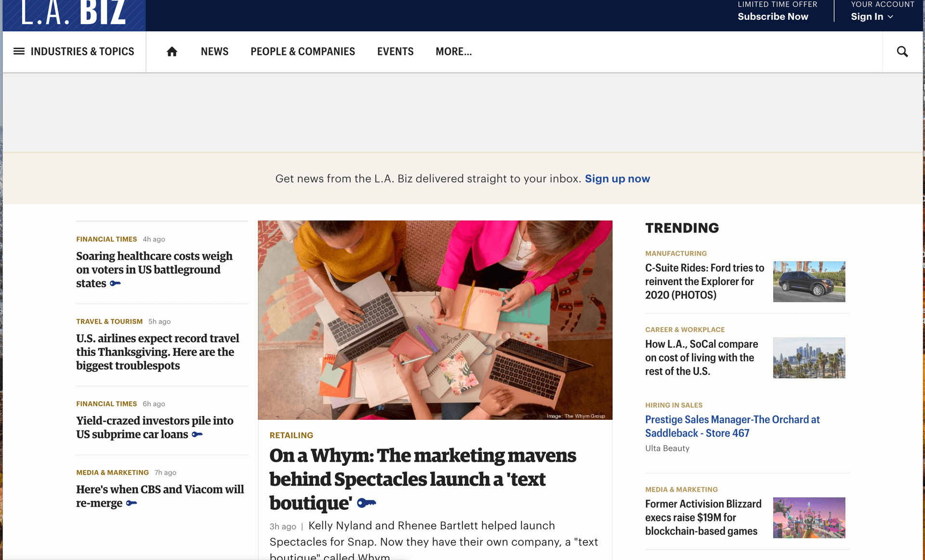
Task: Open U.S. airlines Thanksgiving travel article
Action: coord(158,352)
